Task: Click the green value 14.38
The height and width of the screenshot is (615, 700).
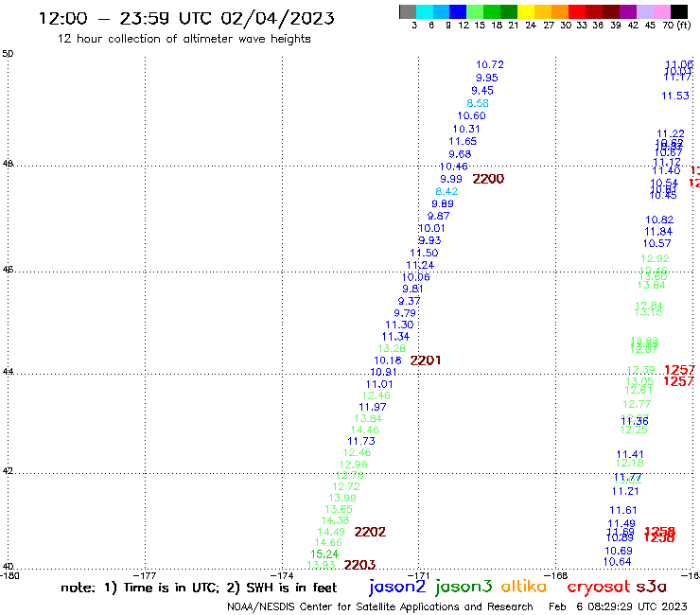Action: pyautogui.click(x=335, y=520)
